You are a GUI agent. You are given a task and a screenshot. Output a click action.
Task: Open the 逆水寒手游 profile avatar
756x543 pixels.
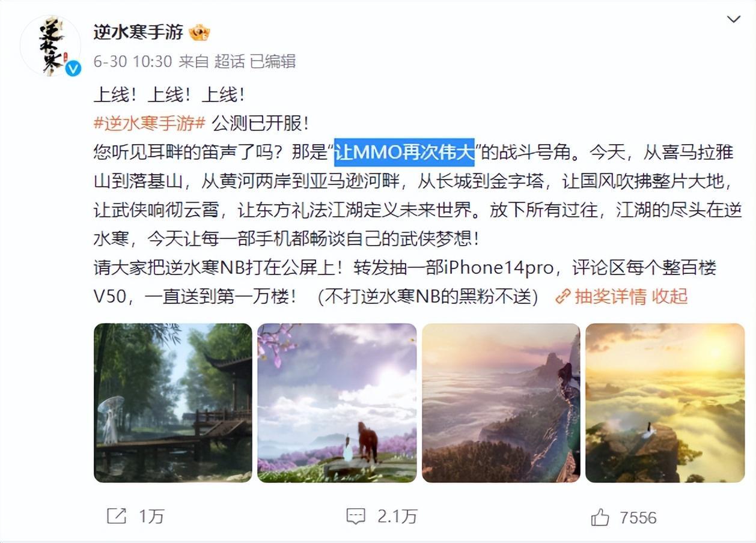tap(50, 46)
